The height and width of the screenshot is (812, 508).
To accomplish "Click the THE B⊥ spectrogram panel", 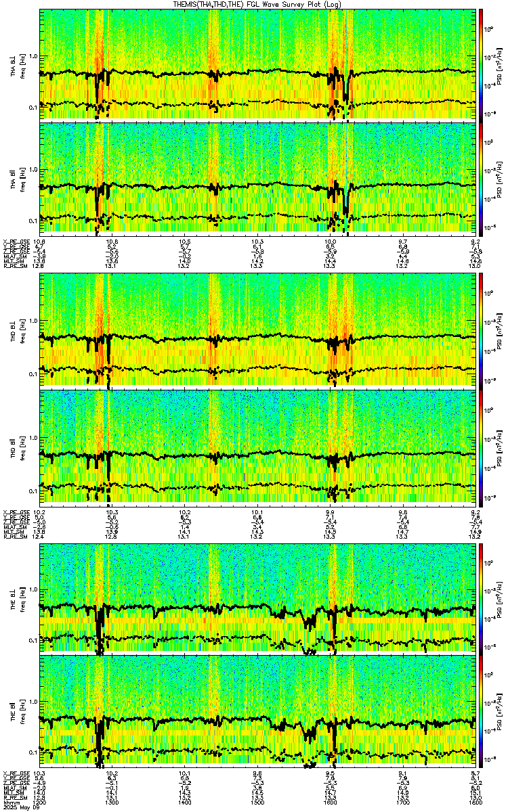I will (257, 598).
